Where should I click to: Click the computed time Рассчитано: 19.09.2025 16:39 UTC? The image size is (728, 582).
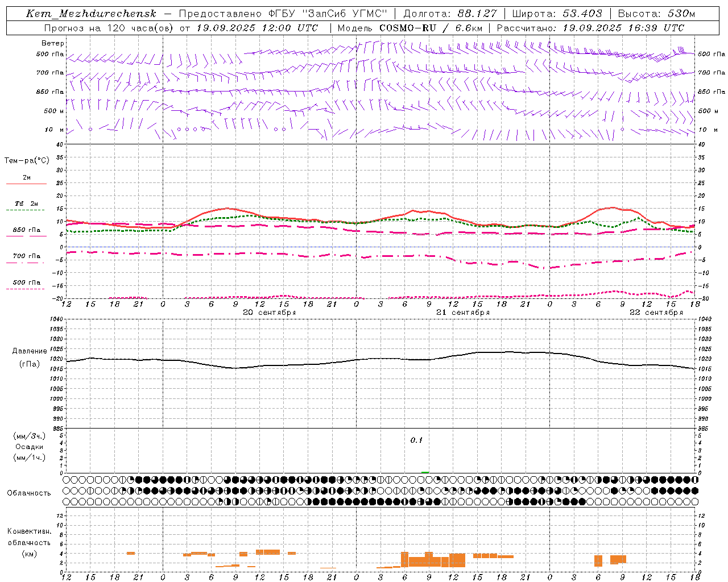pyautogui.click(x=590, y=28)
